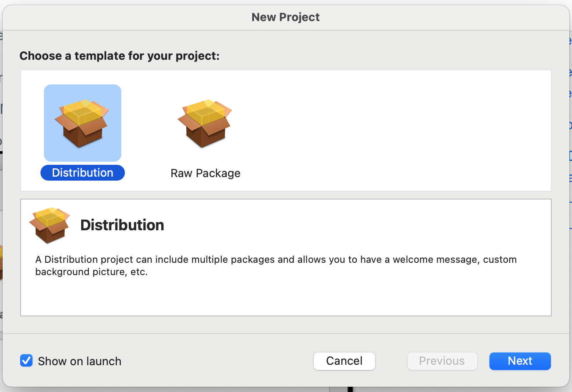Select the Raw Package template box icon
This screenshot has width=572, height=392.
(x=205, y=123)
